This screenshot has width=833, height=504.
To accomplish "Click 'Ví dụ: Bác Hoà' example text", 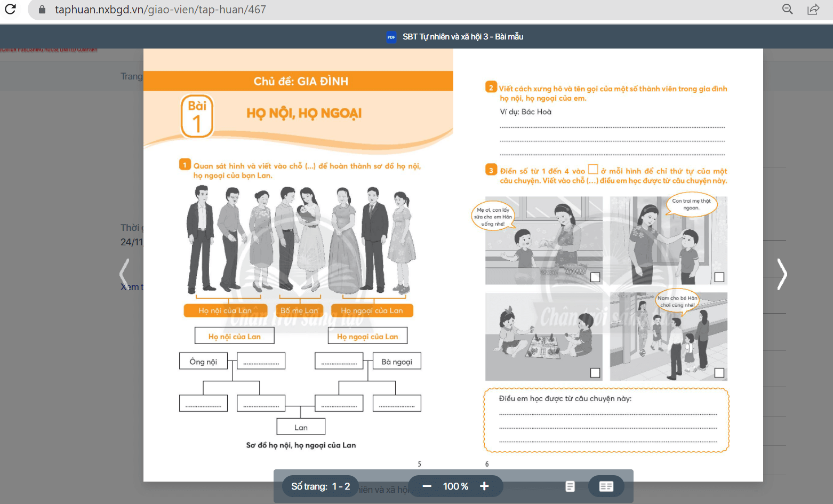I will (x=526, y=112).
